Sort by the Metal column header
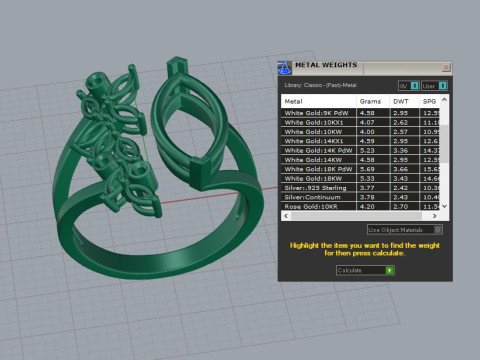Screen dimensions: 480x360 click(x=319, y=101)
